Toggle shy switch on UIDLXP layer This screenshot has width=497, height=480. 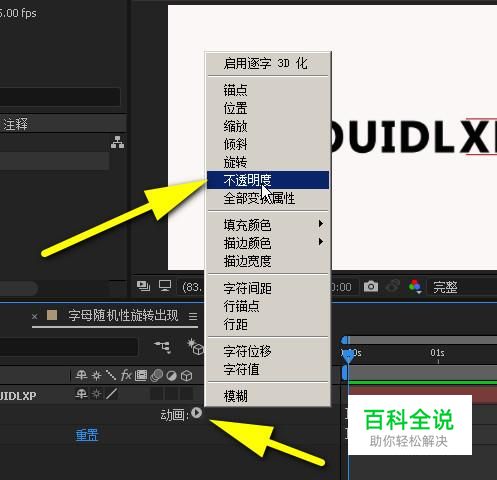point(81,394)
